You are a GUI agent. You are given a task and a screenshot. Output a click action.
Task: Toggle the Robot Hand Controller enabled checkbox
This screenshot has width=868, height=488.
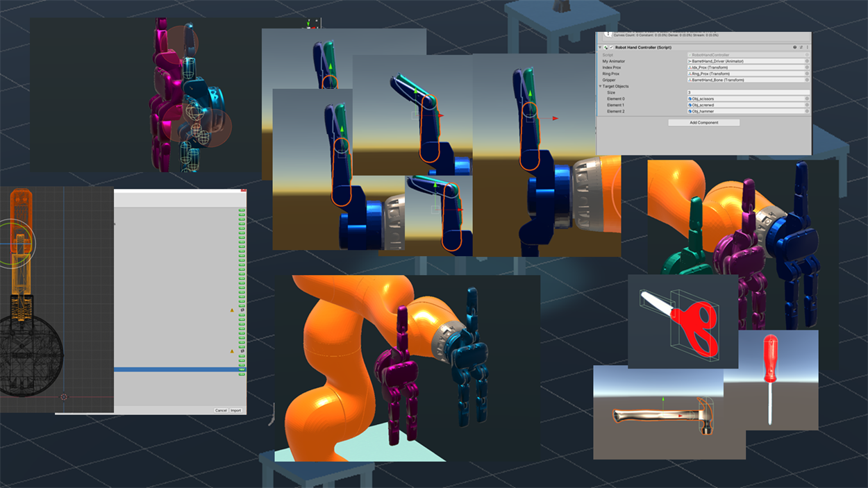pos(611,47)
